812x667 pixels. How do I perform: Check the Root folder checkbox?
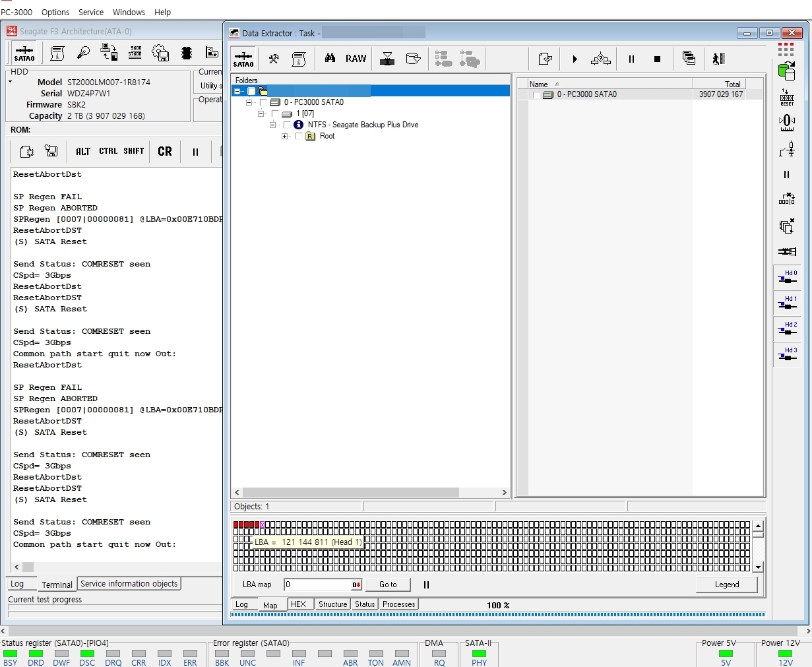click(299, 137)
